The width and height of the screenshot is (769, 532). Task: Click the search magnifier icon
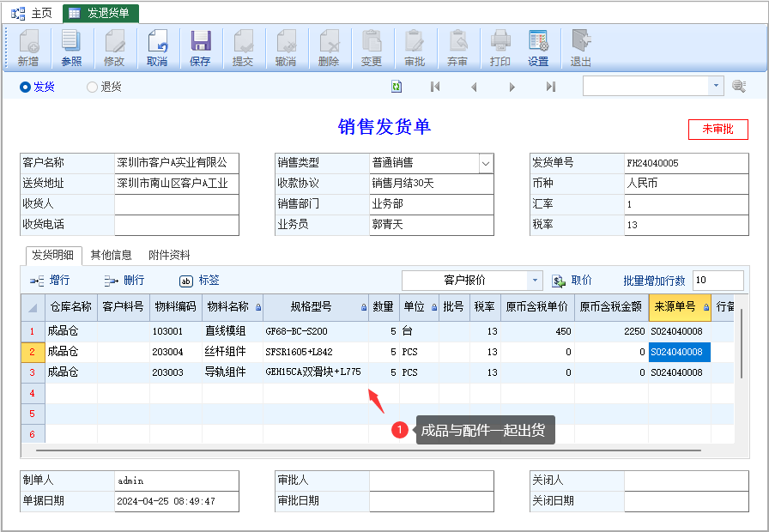(x=739, y=87)
